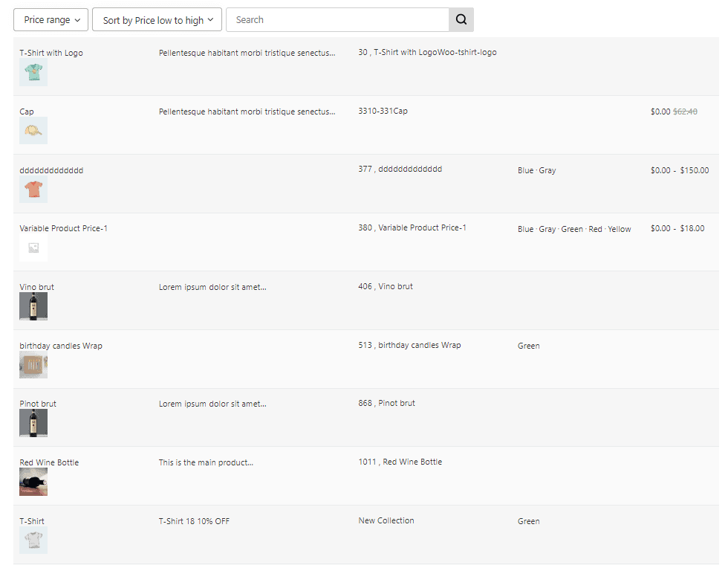Click the birthday candles Wrap thumbnail
The width and height of the screenshot is (728, 565).
(x=33, y=365)
